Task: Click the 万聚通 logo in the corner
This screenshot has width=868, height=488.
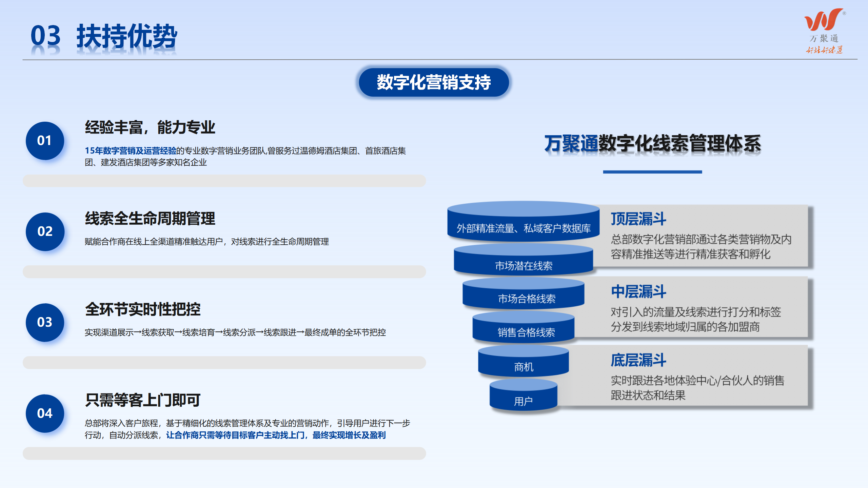Action: tap(824, 31)
